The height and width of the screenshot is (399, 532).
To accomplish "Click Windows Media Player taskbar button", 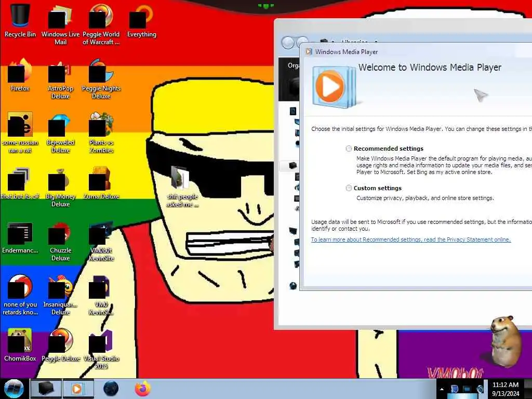I will (78, 389).
